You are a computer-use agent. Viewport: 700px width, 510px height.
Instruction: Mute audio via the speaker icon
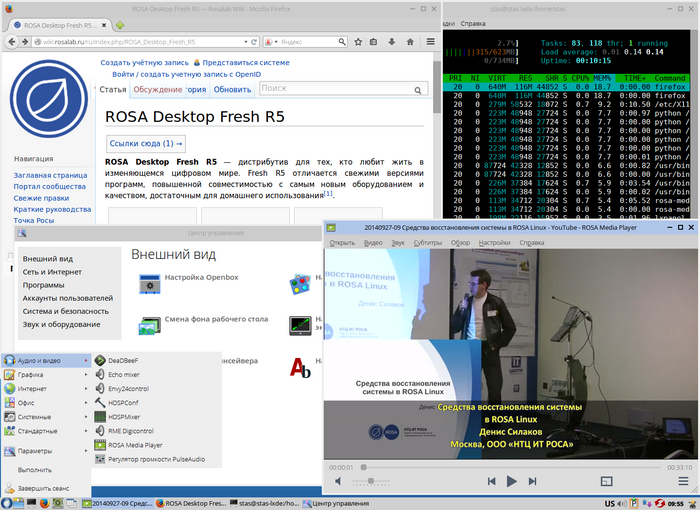coord(337,481)
